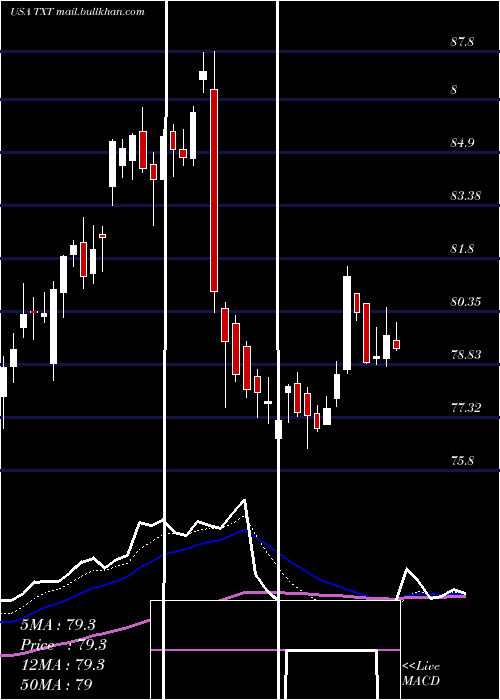500x700 pixels.
Task: Click the 80.35 price axis label
Action: (x=465, y=302)
